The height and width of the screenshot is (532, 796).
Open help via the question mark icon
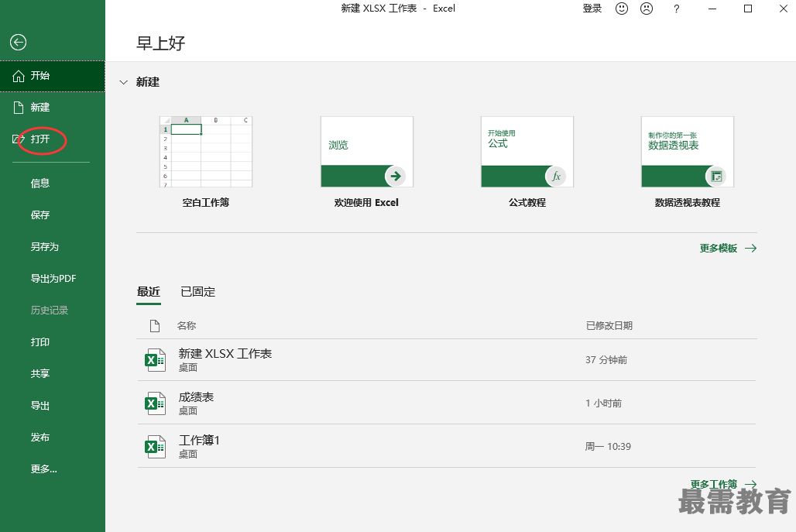[676, 9]
